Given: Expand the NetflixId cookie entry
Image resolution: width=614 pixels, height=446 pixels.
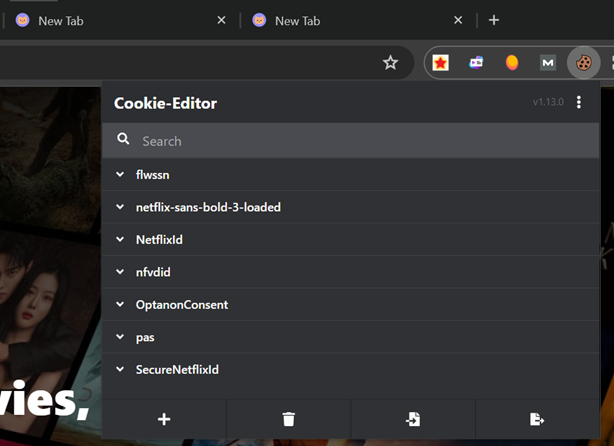Looking at the screenshot, I should pyautogui.click(x=351, y=240).
